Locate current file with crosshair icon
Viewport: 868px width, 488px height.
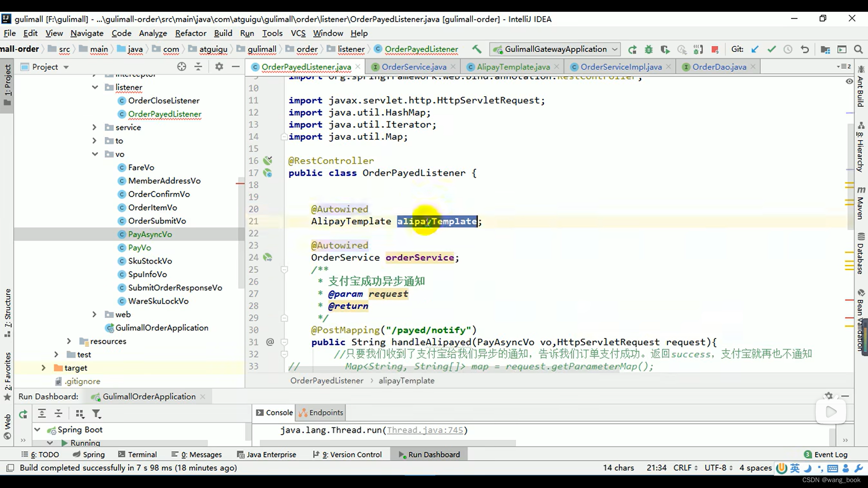[x=182, y=67]
